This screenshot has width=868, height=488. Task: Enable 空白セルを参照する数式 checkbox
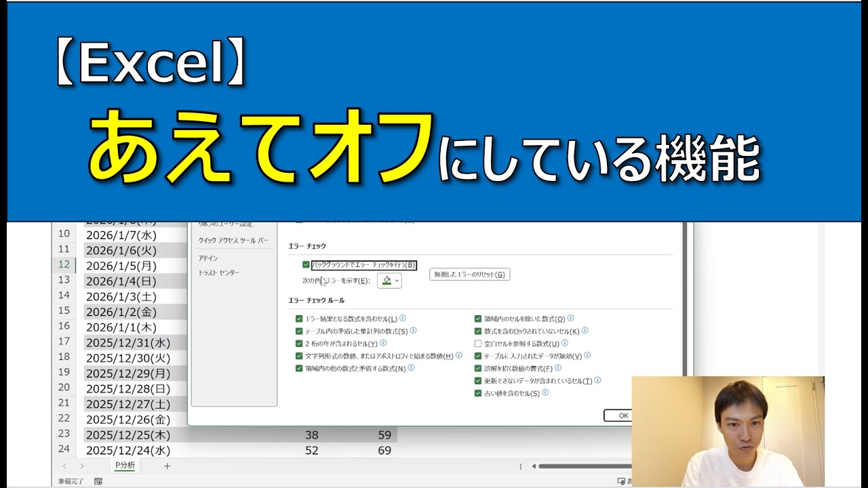coord(478,344)
